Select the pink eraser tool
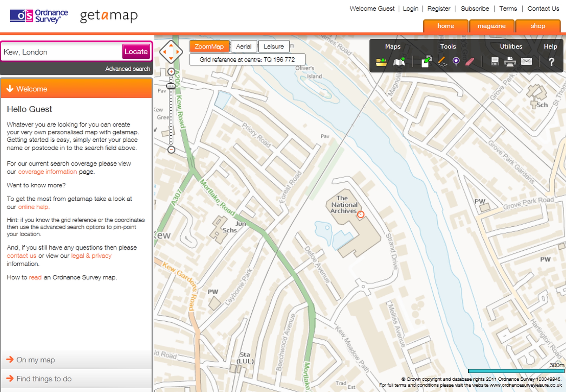 [x=470, y=62]
